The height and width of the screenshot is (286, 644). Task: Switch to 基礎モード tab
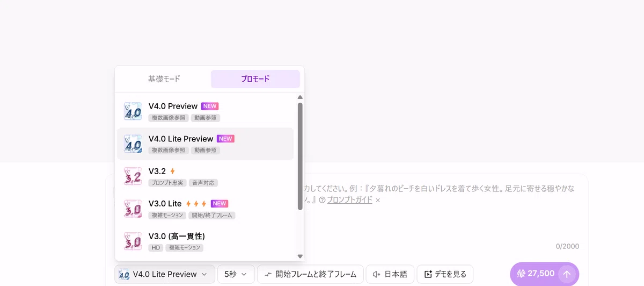164,79
